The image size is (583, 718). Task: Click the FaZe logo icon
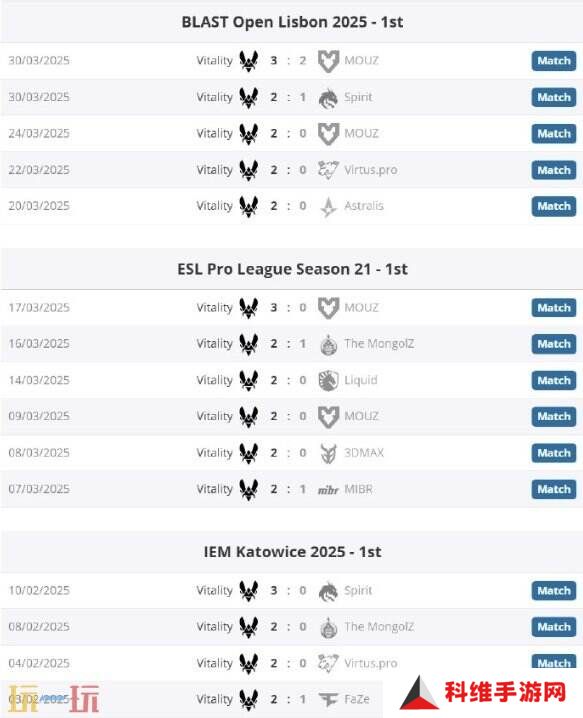(x=328, y=699)
